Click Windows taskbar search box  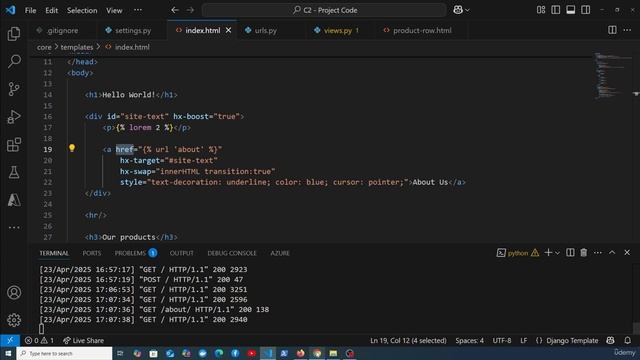pyautogui.click(x=64, y=353)
